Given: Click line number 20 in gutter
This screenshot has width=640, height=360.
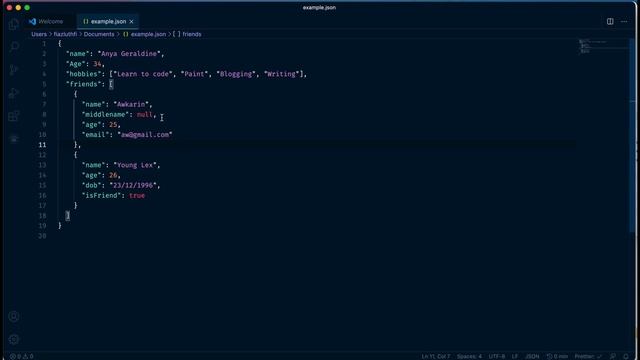Looking at the screenshot, I should [42, 236].
